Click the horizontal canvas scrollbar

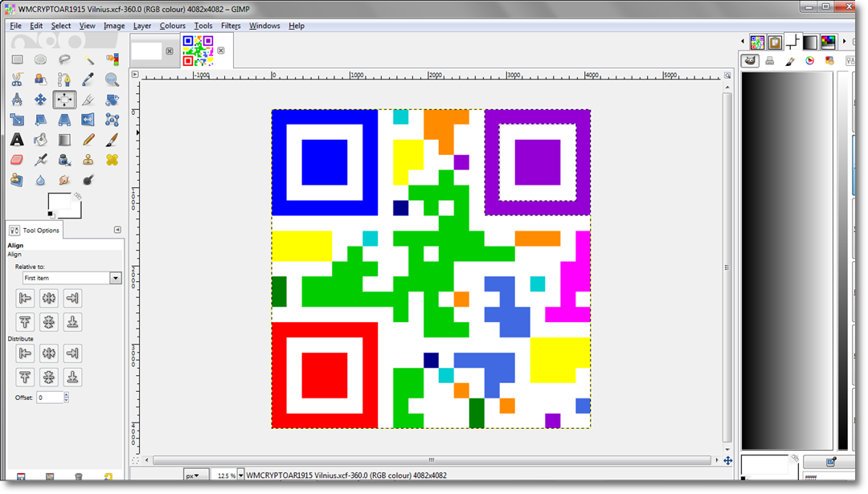(x=432, y=459)
